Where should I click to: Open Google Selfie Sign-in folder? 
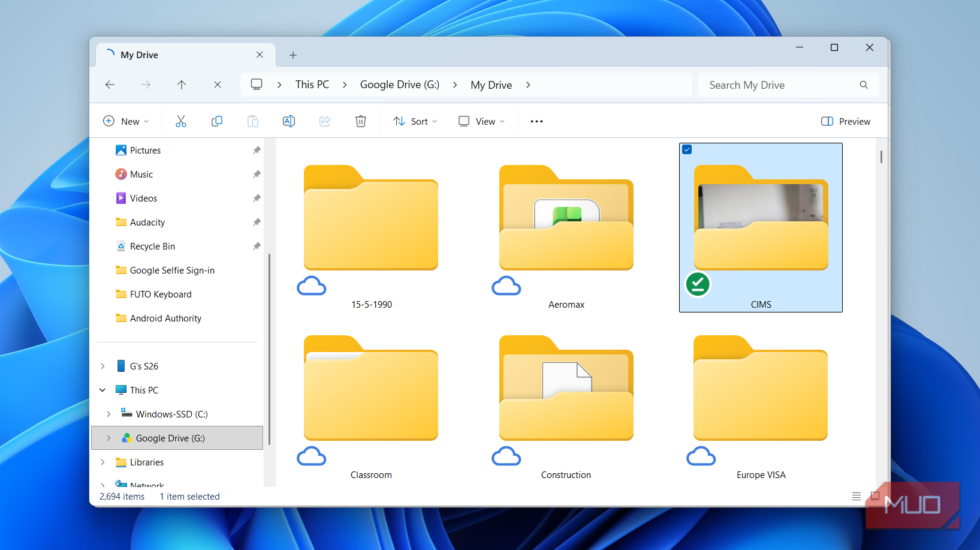click(x=172, y=270)
